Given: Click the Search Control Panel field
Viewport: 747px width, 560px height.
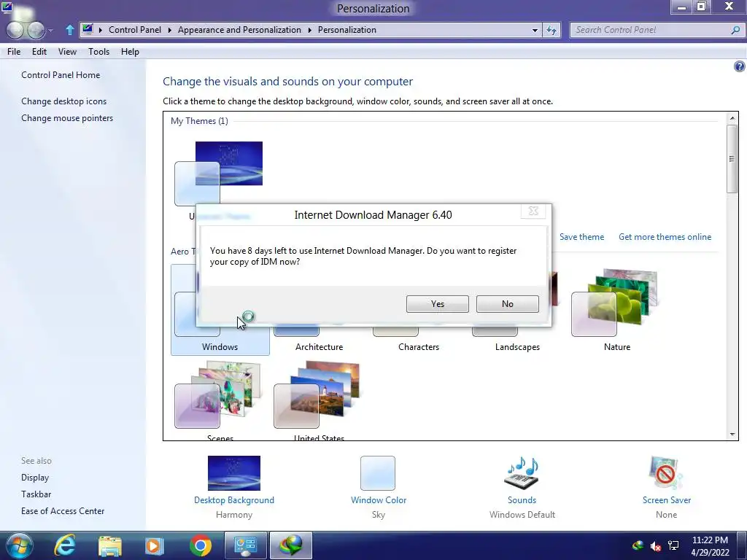Looking at the screenshot, I should [657, 29].
